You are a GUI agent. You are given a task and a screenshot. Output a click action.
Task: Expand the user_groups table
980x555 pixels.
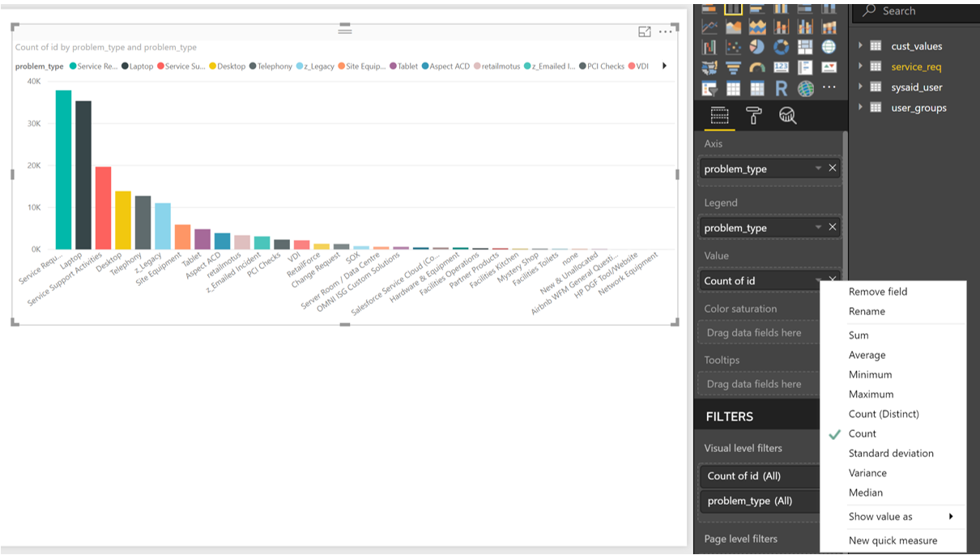click(861, 107)
